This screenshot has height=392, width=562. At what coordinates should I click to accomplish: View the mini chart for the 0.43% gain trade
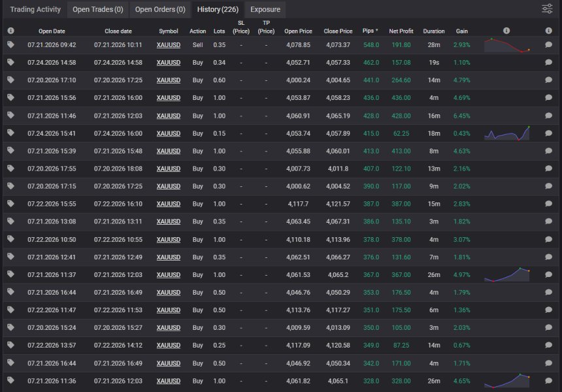coord(507,133)
